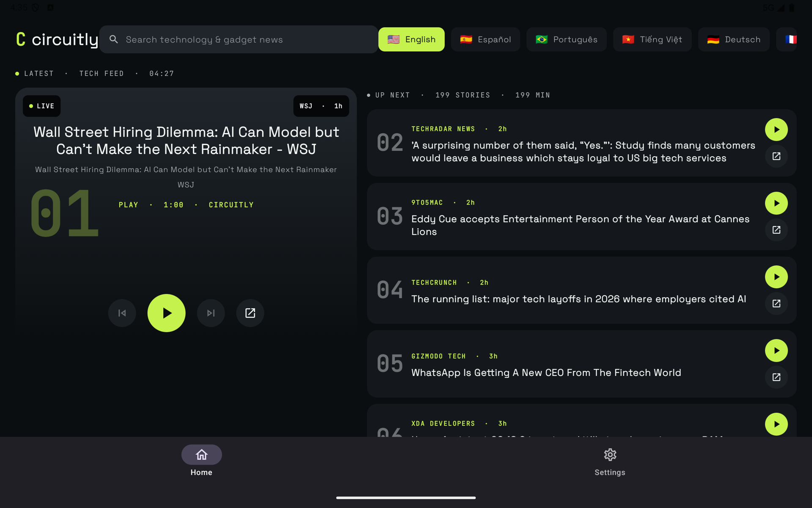Select English language chip
This screenshot has height=508, width=812.
click(411, 39)
